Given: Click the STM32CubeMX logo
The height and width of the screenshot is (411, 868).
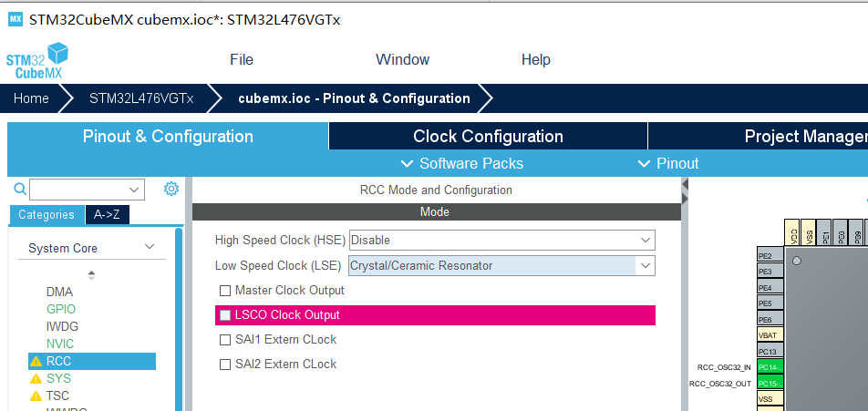Looking at the screenshot, I should pyautogui.click(x=36, y=60).
